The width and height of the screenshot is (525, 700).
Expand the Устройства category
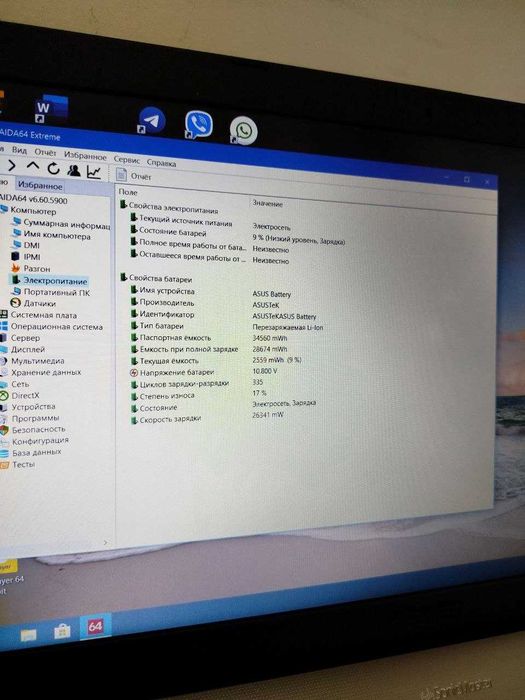pos(28,407)
